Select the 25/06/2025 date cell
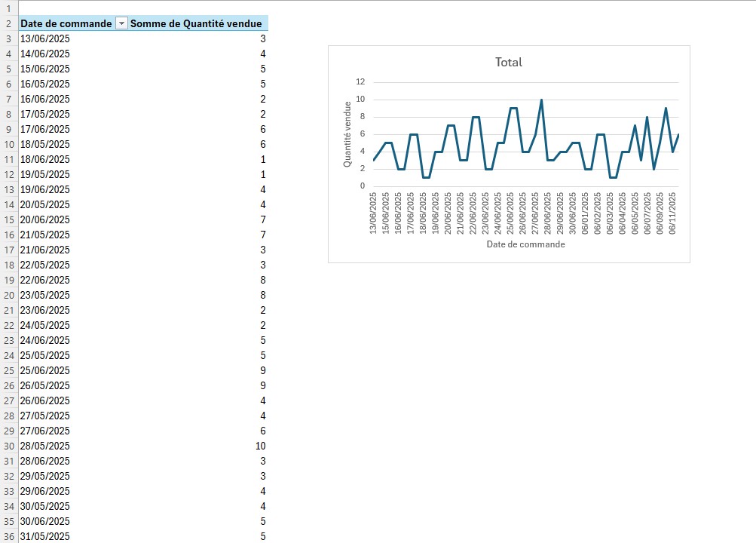The width and height of the screenshot is (756, 543). click(x=45, y=370)
